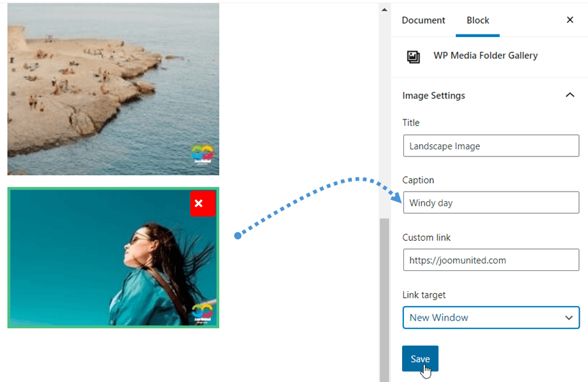Click the Caption field with Windy day

(x=491, y=203)
